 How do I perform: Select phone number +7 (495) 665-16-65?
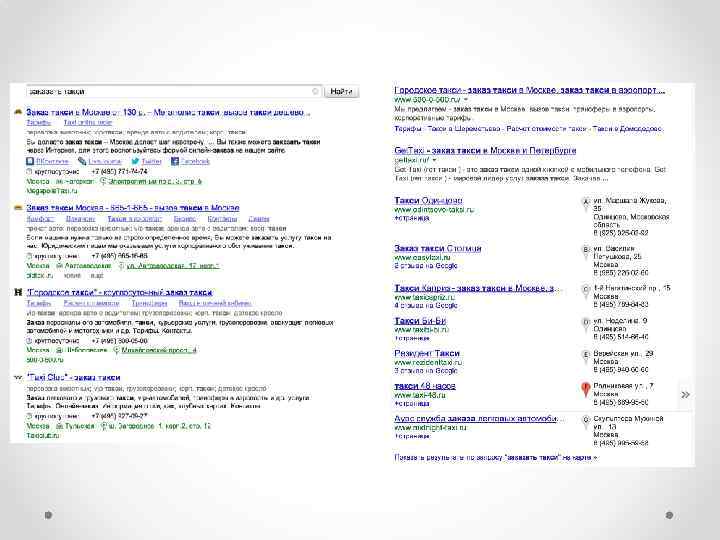(119, 256)
